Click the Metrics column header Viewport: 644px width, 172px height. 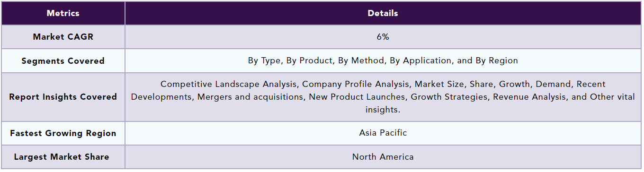(63, 13)
